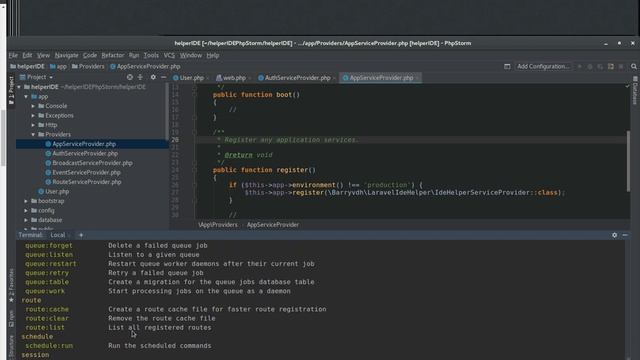Screen dimensions: 640x360
Task: Click the inspection checkmark icon in editor corner
Action: pyautogui.click(x=627, y=86)
